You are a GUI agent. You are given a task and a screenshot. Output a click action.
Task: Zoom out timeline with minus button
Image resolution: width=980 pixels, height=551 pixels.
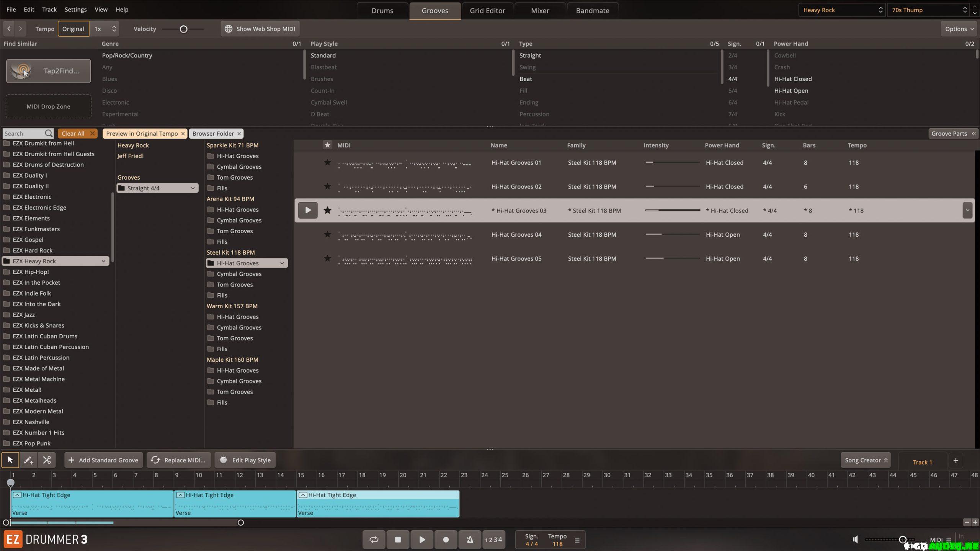point(967,522)
